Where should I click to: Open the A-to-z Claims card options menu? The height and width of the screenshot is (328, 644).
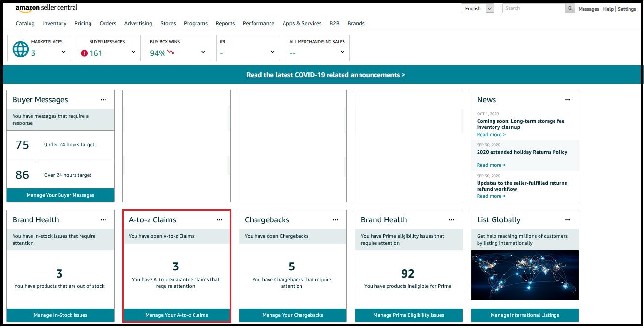click(x=219, y=220)
